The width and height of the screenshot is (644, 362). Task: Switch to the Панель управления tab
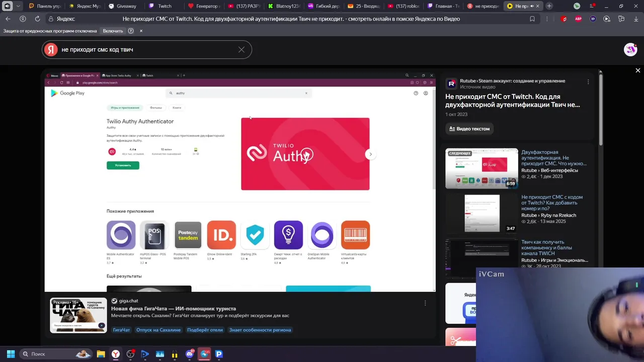pyautogui.click(x=44, y=6)
